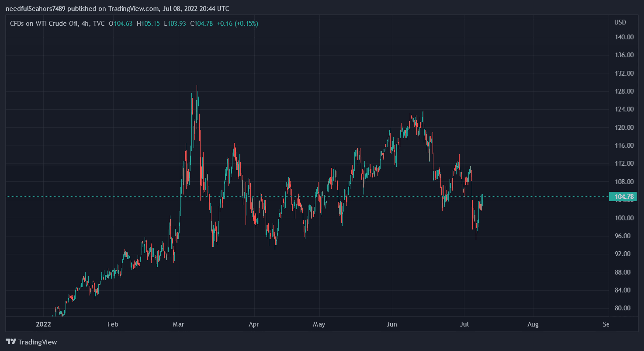This screenshot has height=351, width=644.
Task: Click the Jun label on time axis
Action: [x=392, y=324]
